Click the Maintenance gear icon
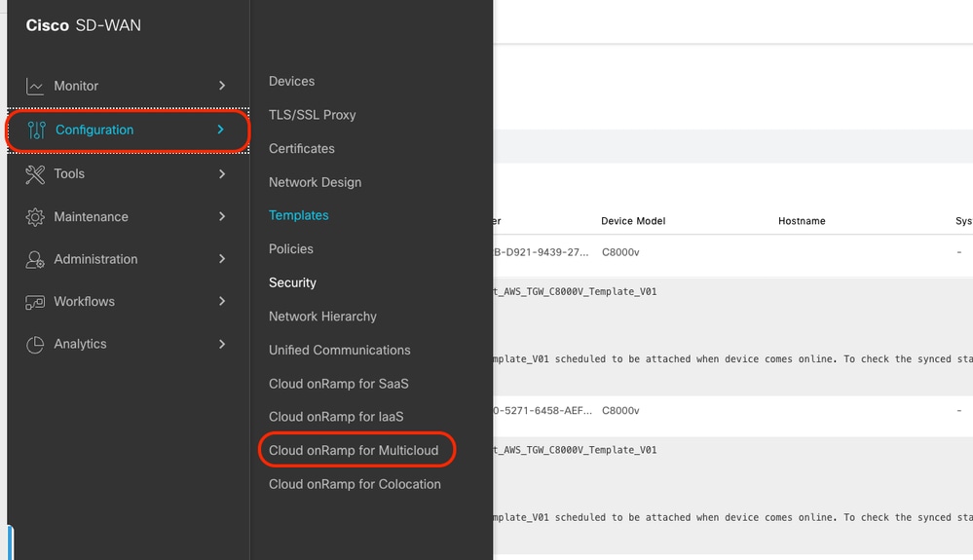973x560 pixels. 35,217
